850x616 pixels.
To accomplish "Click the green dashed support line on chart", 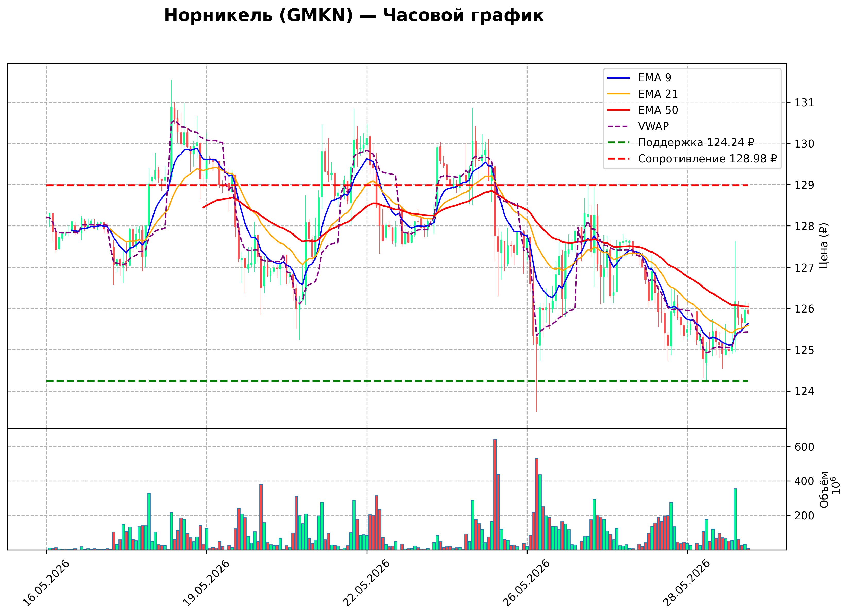I will [x=397, y=381].
